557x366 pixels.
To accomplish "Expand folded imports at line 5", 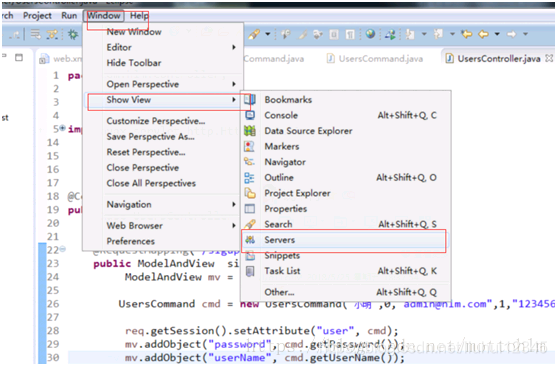I will click(x=63, y=128).
